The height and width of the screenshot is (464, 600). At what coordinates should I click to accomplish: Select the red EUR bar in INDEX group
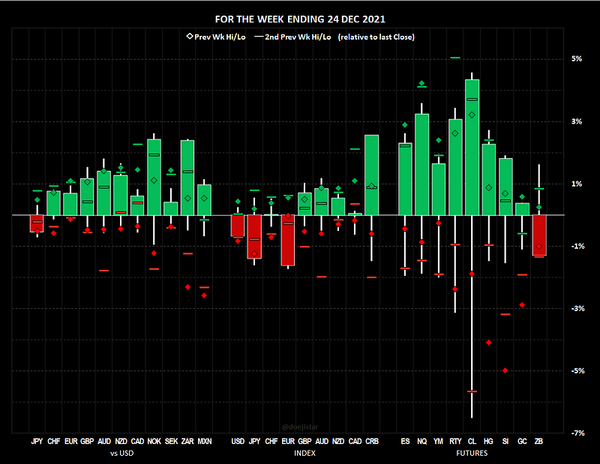(288, 240)
